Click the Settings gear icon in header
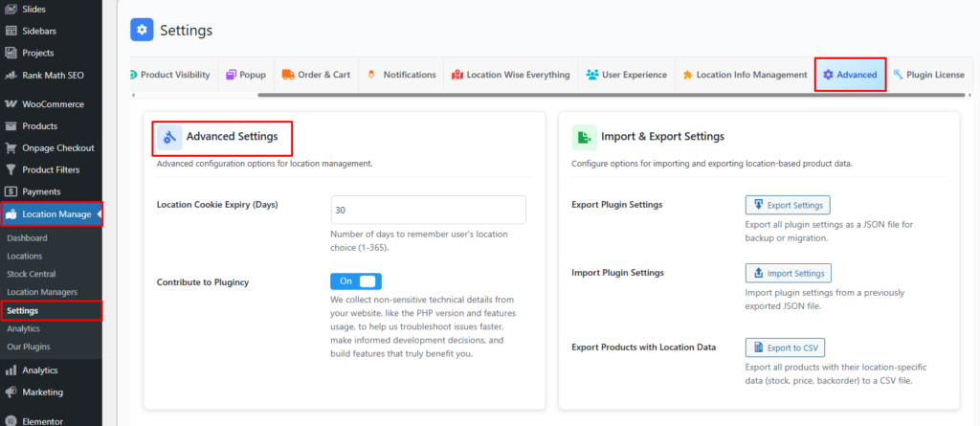The height and width of the screenshot is (426, 980). (x=142, y=31)
